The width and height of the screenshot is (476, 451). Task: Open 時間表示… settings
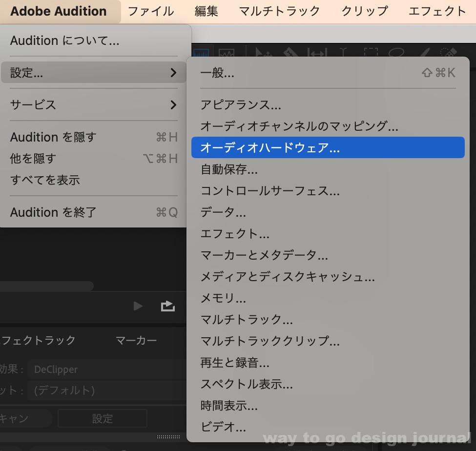click(x=328, y=406)
